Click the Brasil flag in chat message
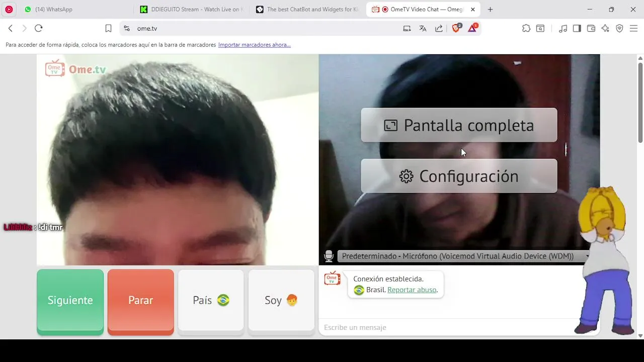The height and width of the screenshot is (362, 644). [359, 290]
